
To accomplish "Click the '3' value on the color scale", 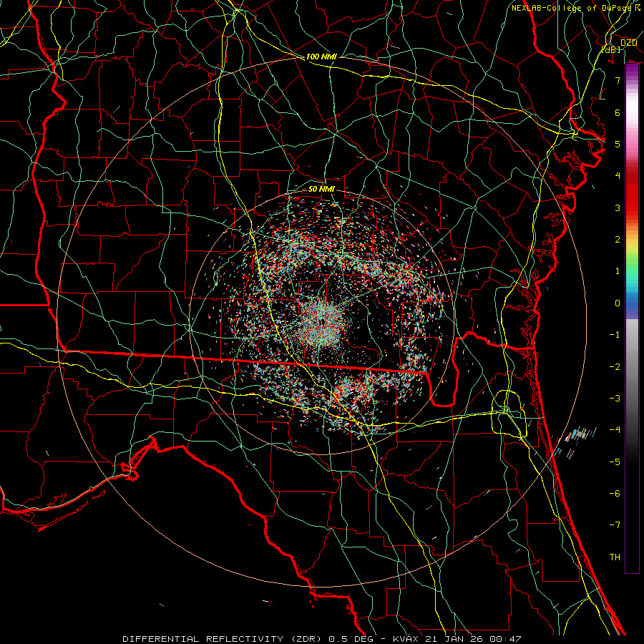I will click(618, 208).
